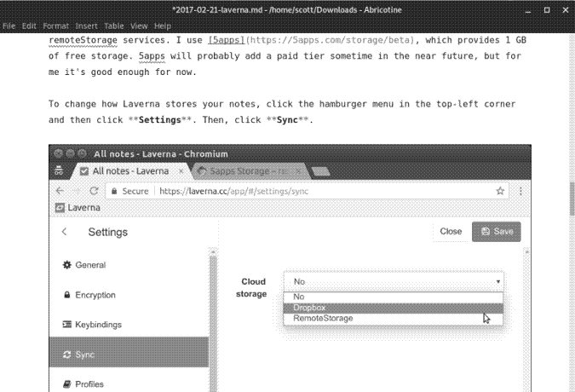Click the Save button

[x=496, y=232]
